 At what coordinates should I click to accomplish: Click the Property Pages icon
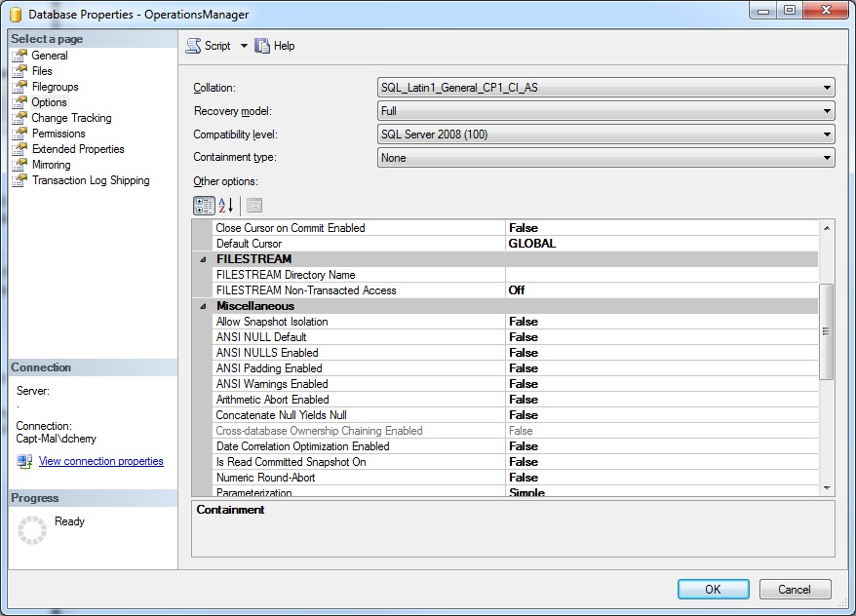254,206
